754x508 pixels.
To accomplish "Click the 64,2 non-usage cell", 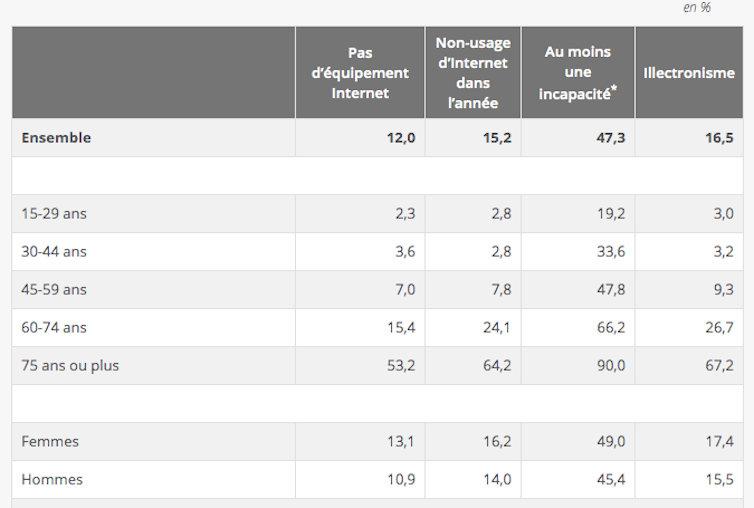I will (497, 366).
